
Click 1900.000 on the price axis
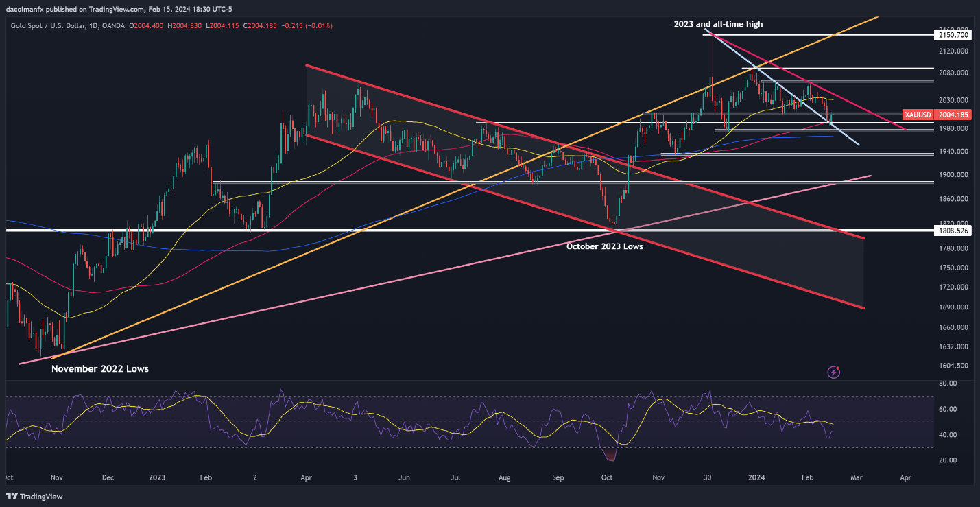[953, 174]
